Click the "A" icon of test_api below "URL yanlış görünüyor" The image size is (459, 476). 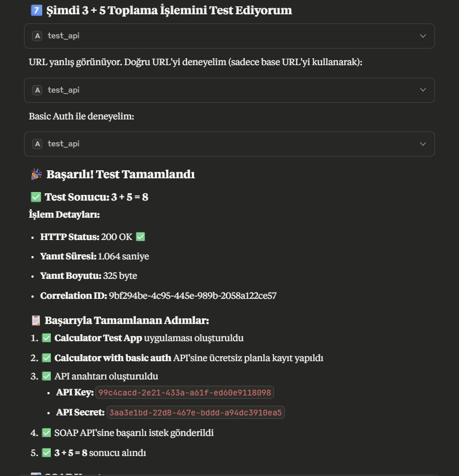pyautogui.click(x=38, y=90)
